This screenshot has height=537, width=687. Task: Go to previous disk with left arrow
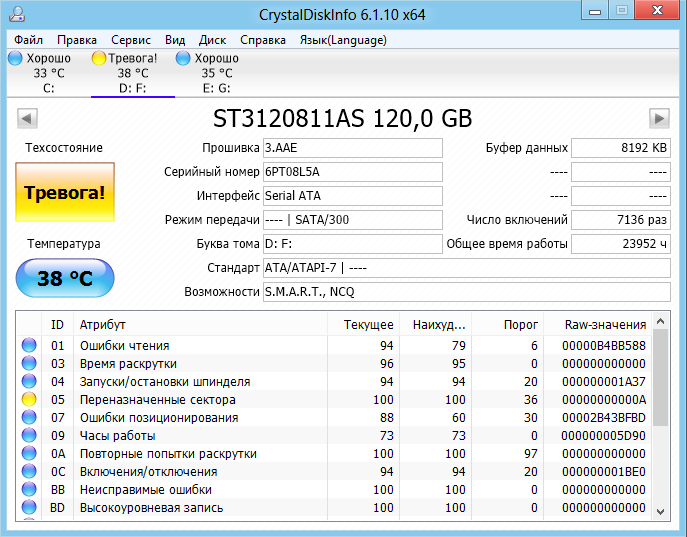tap(27, 118)
